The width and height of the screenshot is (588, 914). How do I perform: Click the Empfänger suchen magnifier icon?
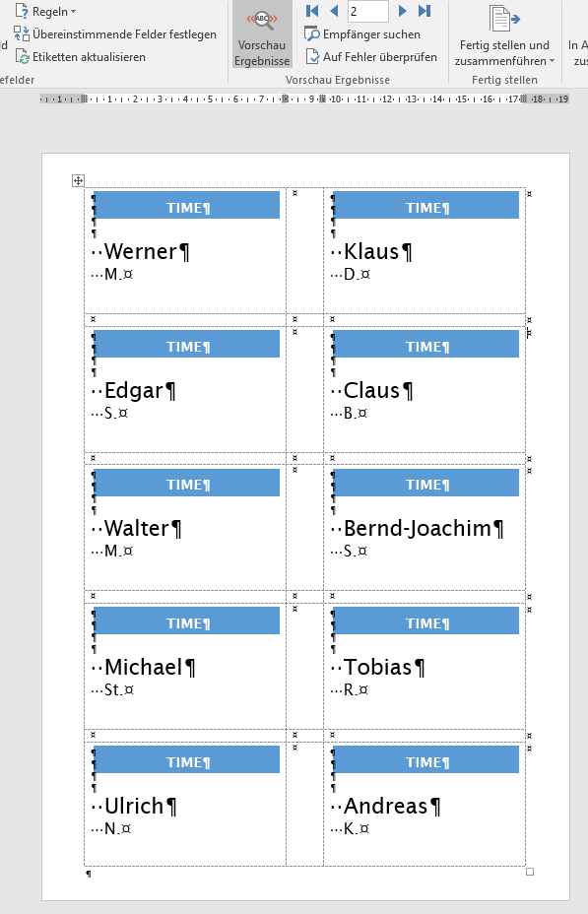(x=312, y=33)
